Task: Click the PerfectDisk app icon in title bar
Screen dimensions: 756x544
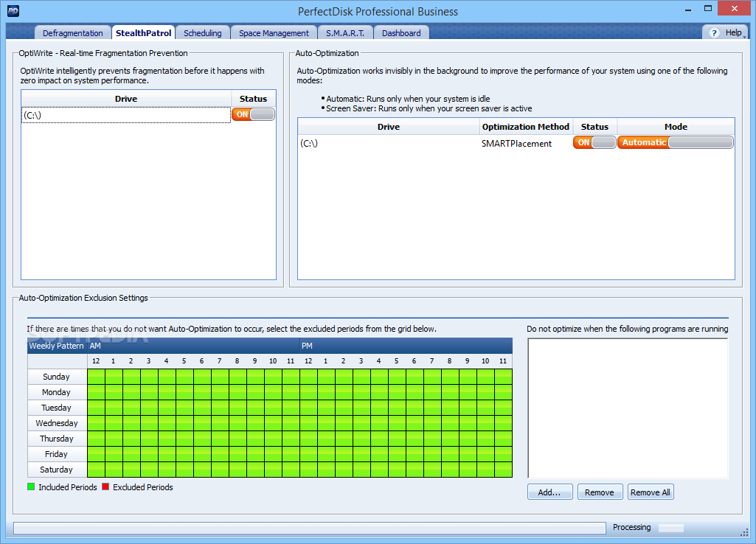Action: 13,11
